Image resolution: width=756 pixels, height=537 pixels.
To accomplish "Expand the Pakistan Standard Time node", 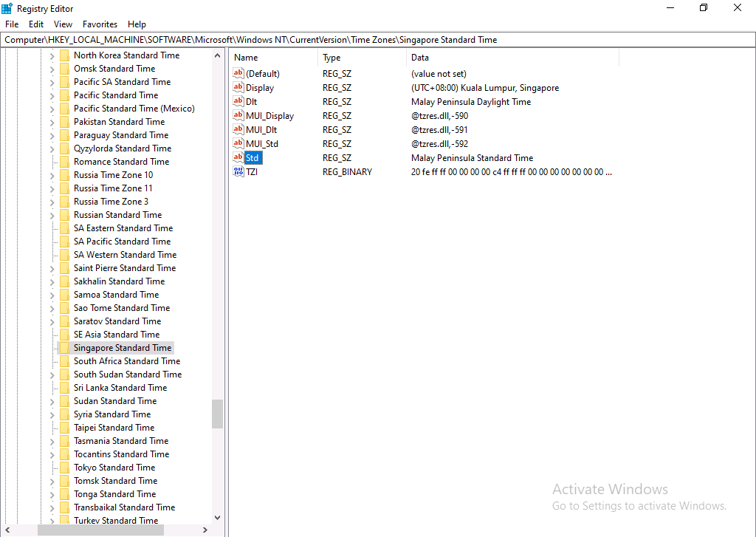I will tap(50, 121).
